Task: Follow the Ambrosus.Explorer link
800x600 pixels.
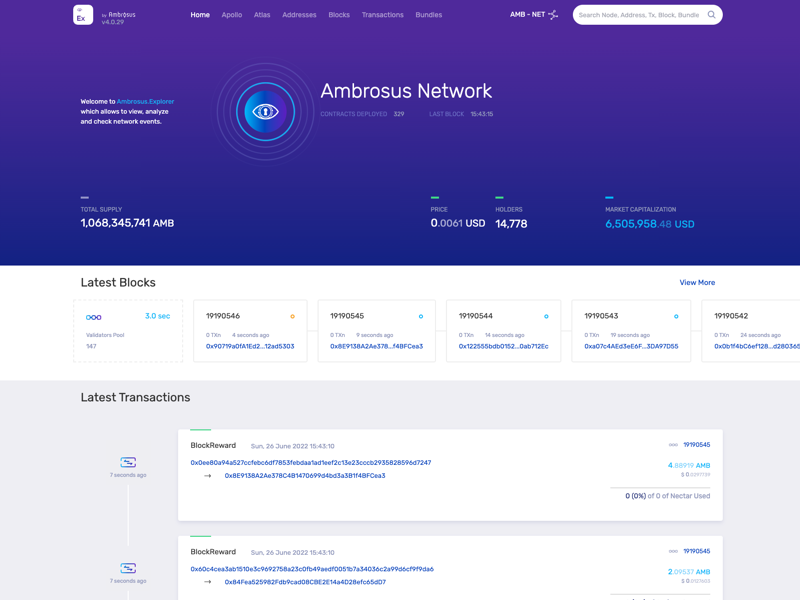Action: click(145, 102)
